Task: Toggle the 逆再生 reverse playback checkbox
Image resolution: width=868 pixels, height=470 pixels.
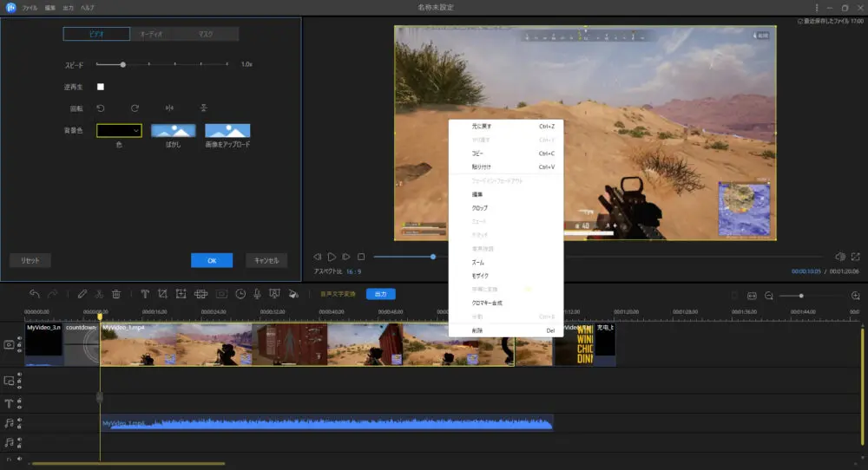Action: [x=100, y=87]
